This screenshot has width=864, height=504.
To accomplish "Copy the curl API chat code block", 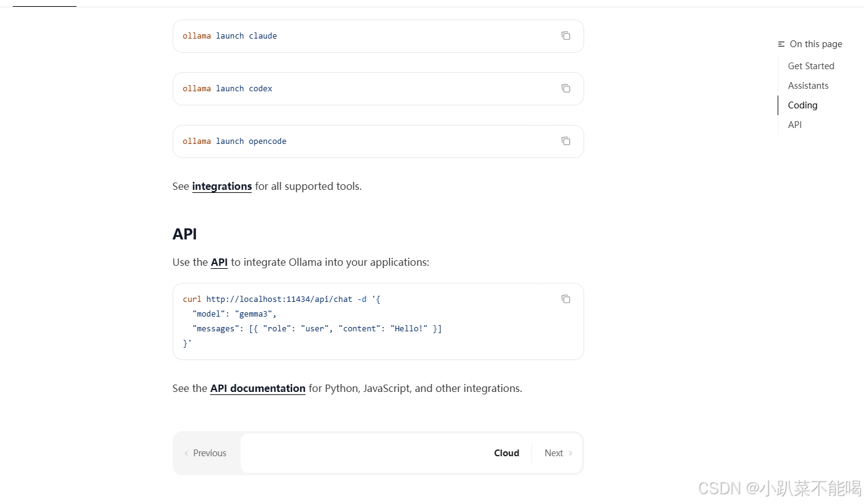I will point(566,299).
